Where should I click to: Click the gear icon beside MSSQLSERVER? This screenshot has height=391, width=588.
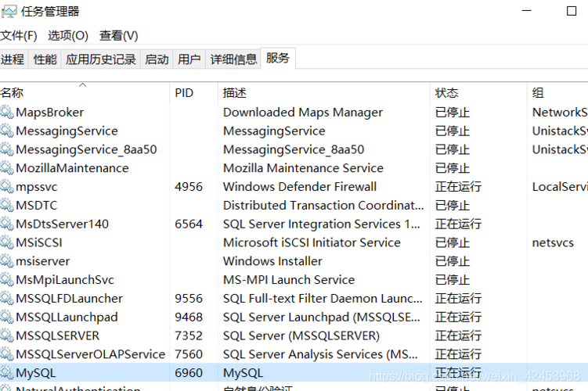click(x=7, y=335)
